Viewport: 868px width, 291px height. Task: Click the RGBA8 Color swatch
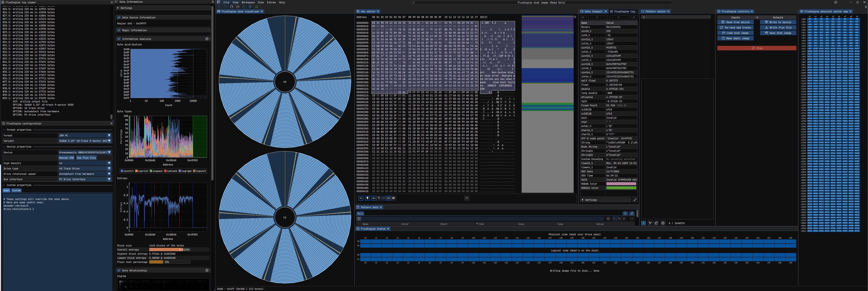pos(621,183)
